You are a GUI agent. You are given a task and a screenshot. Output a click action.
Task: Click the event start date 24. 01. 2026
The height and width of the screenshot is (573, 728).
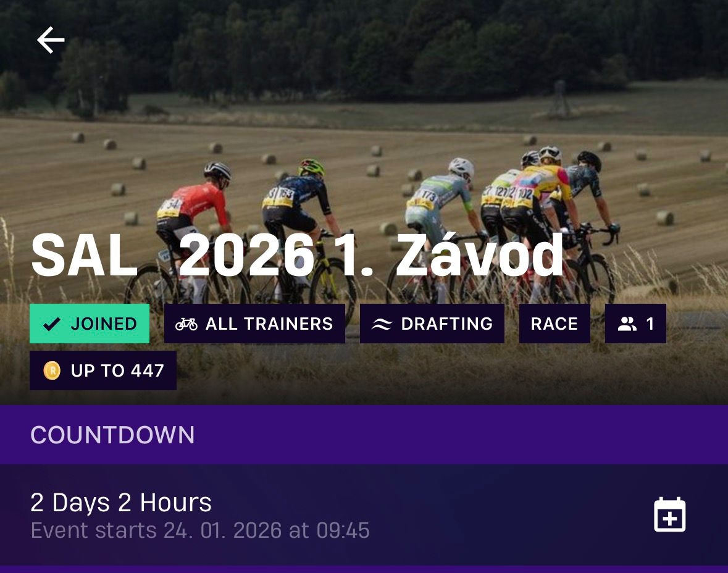222,530
